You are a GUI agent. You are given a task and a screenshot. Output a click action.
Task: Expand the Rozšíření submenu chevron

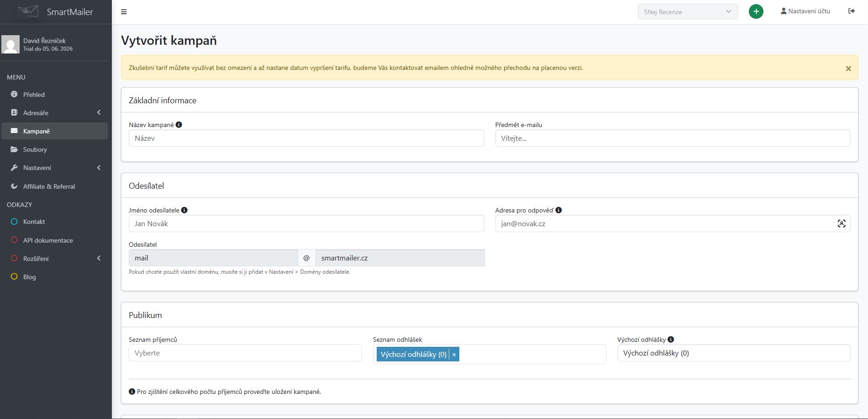(99, 258)
